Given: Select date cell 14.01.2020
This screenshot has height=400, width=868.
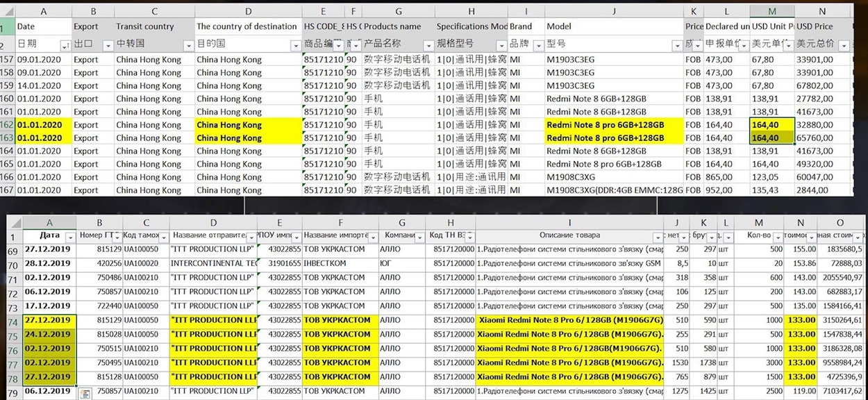Looking at the screenshot, I should tap(44, 85).
